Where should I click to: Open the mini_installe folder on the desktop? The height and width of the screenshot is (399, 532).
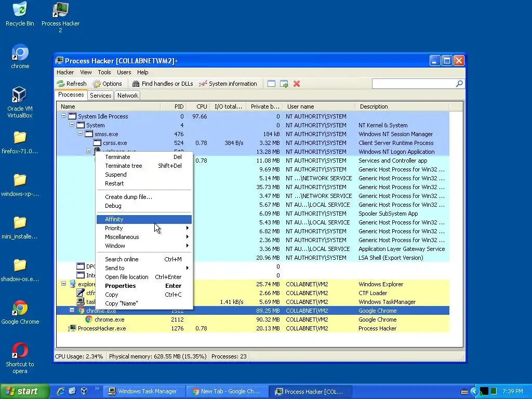(x=20, y=228)
